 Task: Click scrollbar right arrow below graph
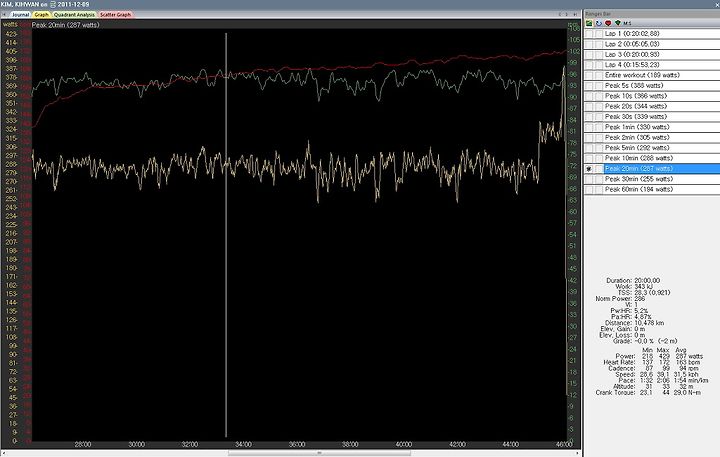point(578,453)
